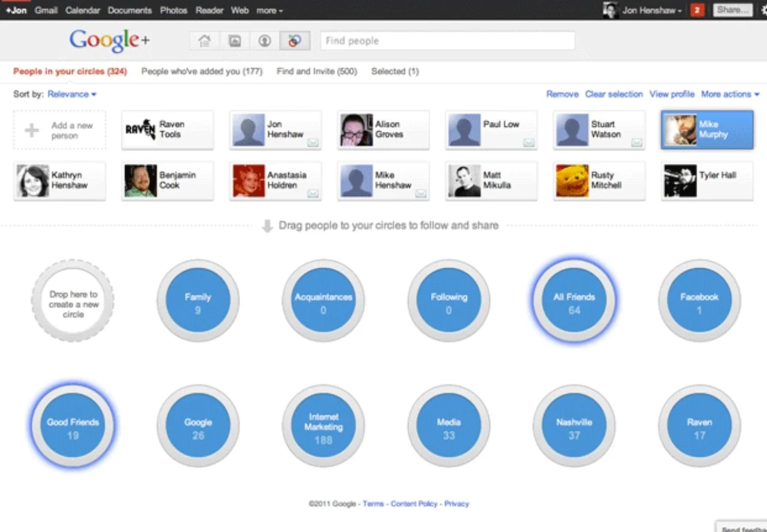767x532 pixels.
Task: Click Matt Mikulla's profile photo
Action: [x=464, y=181]
